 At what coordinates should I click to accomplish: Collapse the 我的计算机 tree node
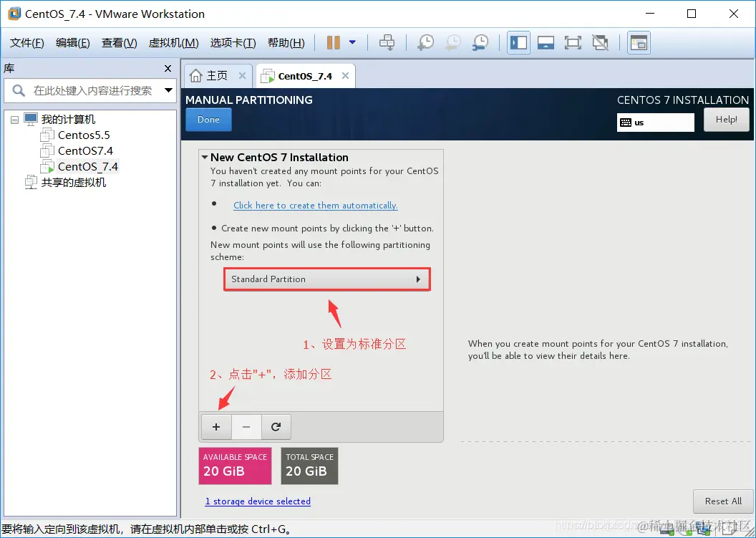14,119
